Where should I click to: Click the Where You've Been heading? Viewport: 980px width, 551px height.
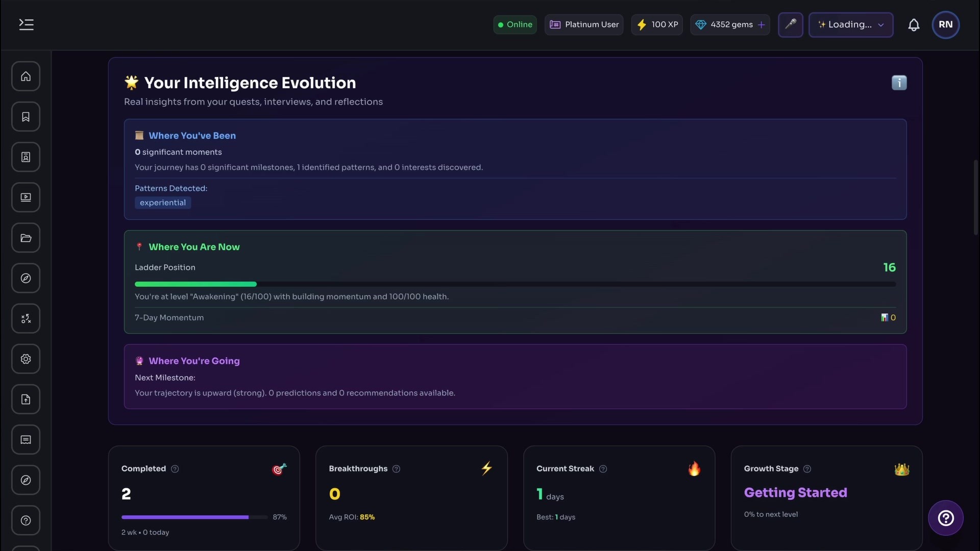pos(192,136)
